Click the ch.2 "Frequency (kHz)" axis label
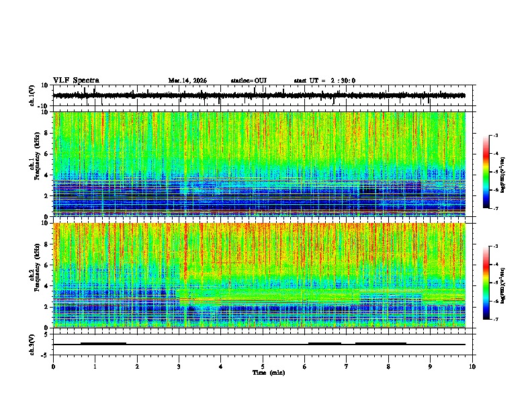532x411 pixels. [38, 267]
